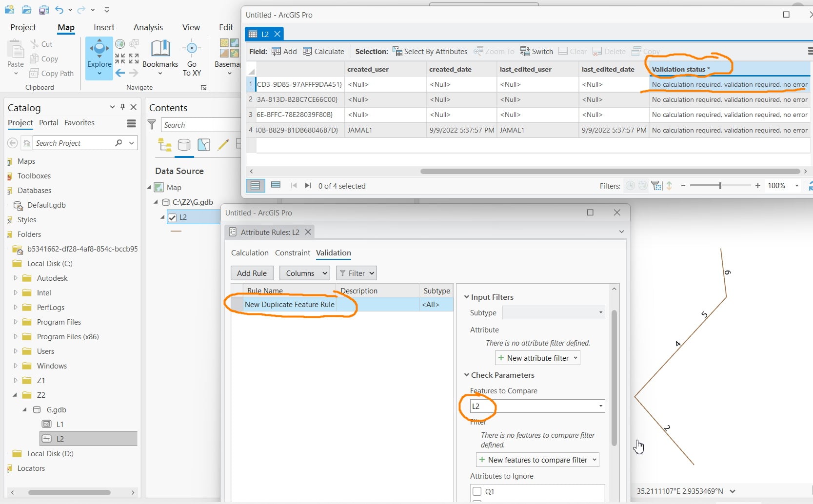813x504 pixels.
Task: Check the Q1 attribute to ignore
Action: (477, 491)
